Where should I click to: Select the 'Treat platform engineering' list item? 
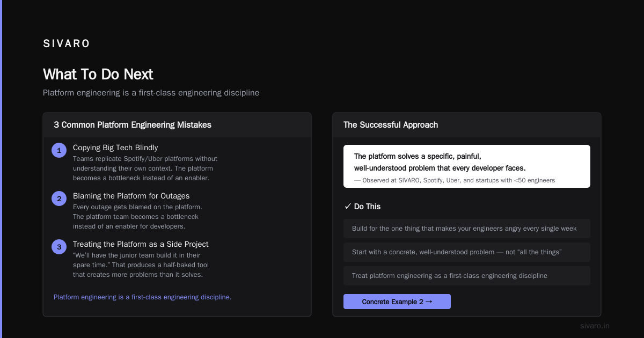[467, 276]
